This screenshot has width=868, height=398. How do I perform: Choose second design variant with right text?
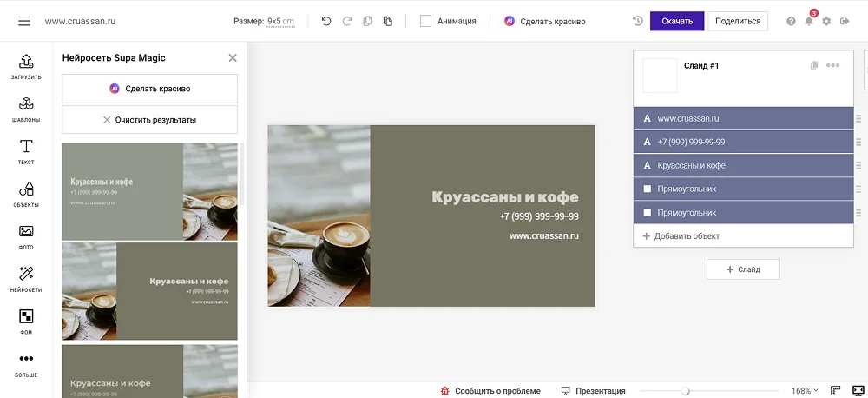(x=149, y=291)
